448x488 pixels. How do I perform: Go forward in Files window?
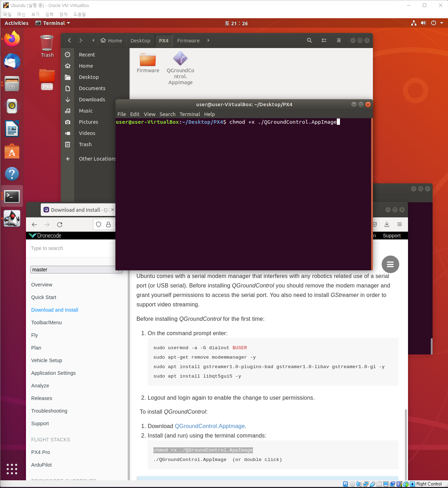pyautogui.click(x=81, y=40)
